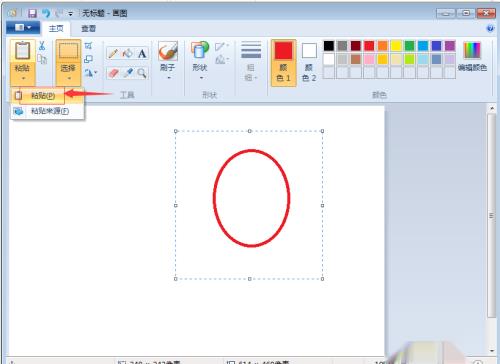The width and height of the screenshot is (500, 364).
Task: Open the Select tool dropdown arrow
Action: click(x=69, y=79)
